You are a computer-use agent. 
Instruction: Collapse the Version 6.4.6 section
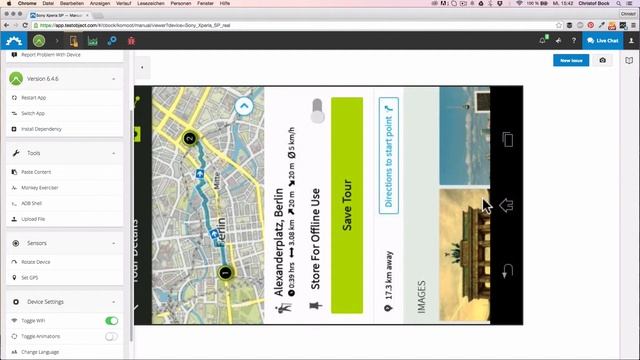click(x=113, y=79)
